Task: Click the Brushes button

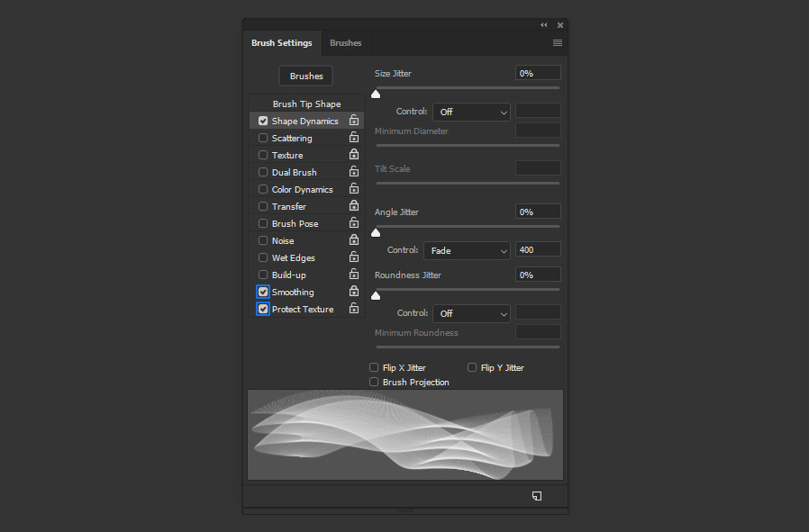Action: coord(306,76)
